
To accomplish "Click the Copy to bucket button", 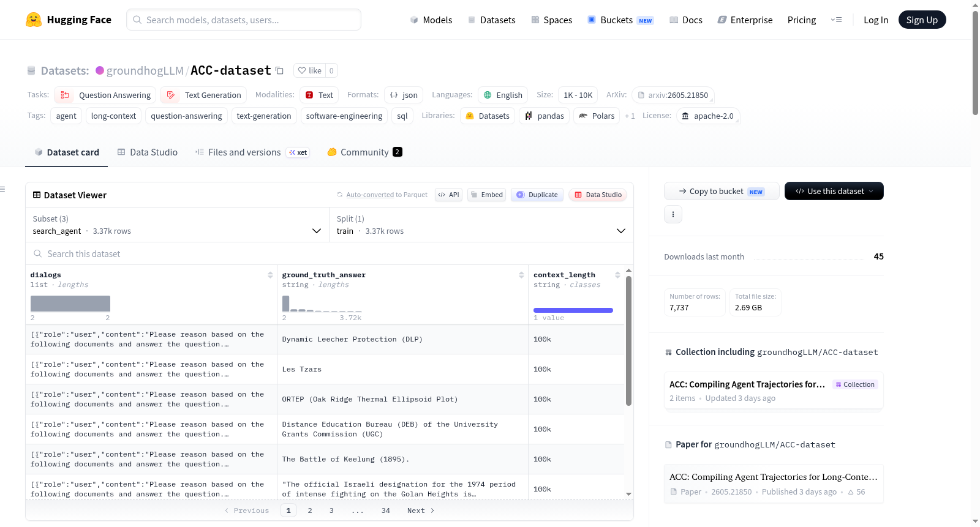I will click(722, 191).
